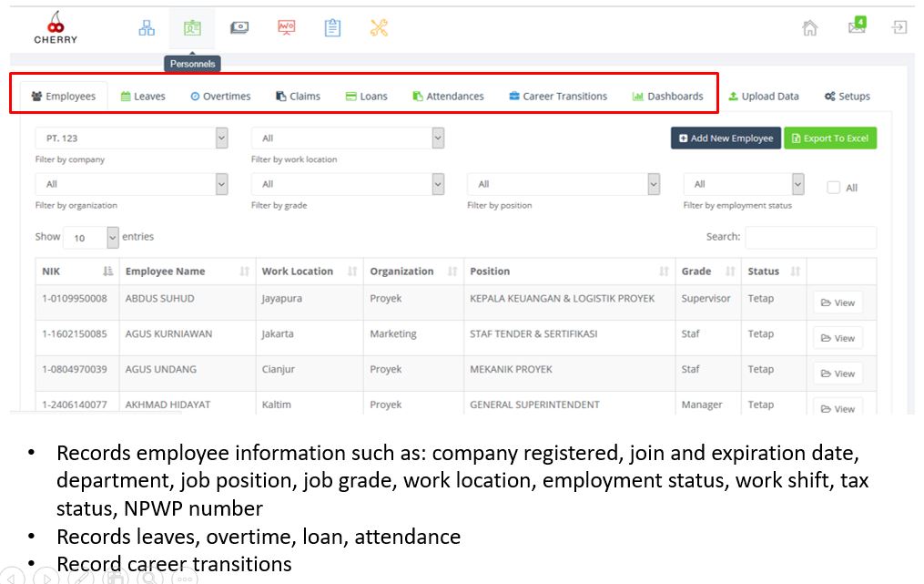
Task: Open the clipboard report icon
Action: coord(332,28)
